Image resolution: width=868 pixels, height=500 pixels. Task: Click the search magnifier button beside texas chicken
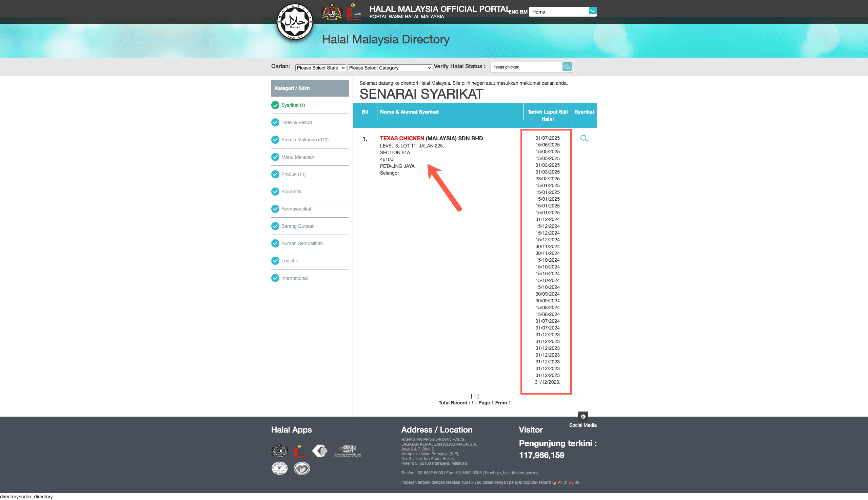pyautogui.click(x=567, y=67)
